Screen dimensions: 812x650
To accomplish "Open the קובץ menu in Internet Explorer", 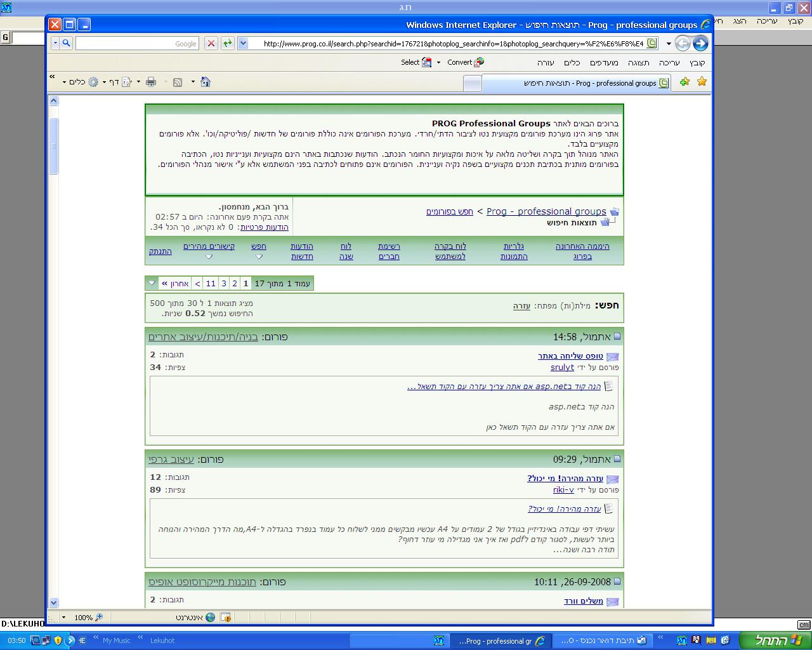I will click(697, 63).
